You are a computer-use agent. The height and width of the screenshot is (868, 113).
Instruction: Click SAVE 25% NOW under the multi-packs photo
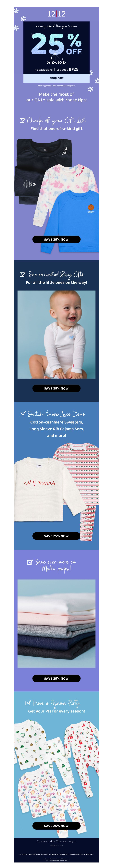click(x=56, y=678)
